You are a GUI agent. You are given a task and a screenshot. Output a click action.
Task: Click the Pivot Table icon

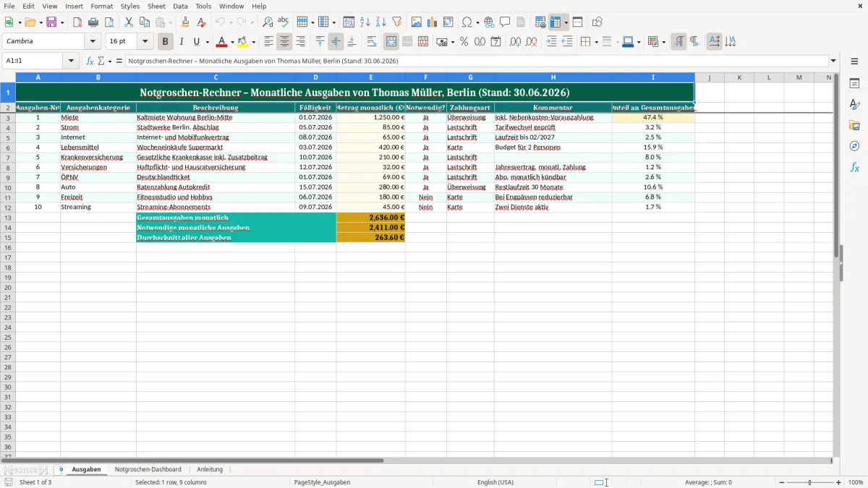(x=448, y=22)
